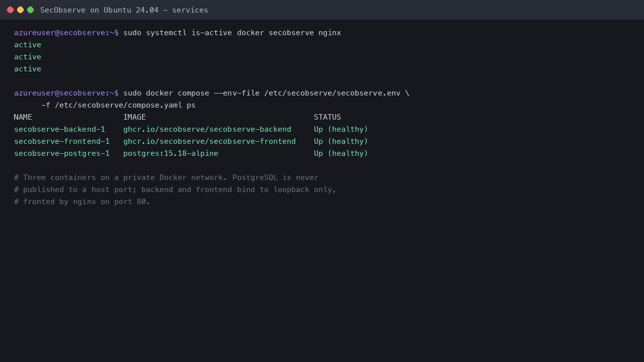This screenshot has height=362, width=644.
Task: Click 'Up (healthy)' status of backend container
Action: pyautogui.click(x=341, y=129)
